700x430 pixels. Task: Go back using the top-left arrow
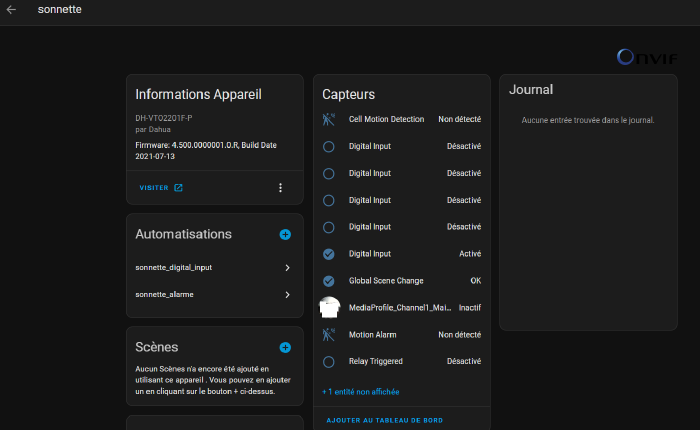(x=11, y=10)
